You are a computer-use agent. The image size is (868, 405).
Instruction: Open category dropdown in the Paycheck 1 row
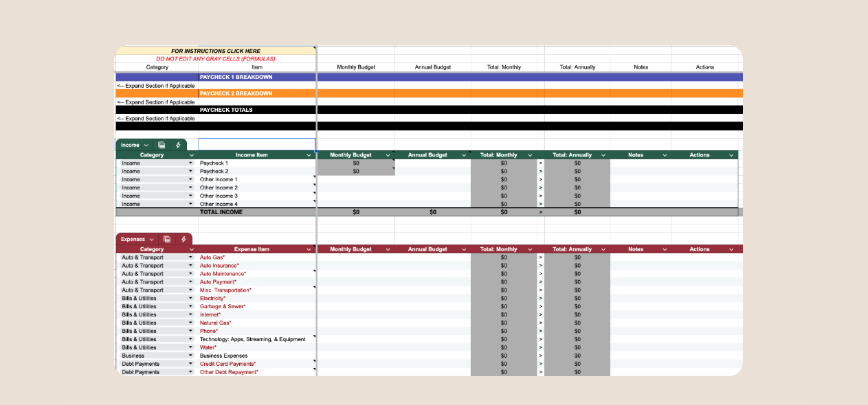click(190, 163)
